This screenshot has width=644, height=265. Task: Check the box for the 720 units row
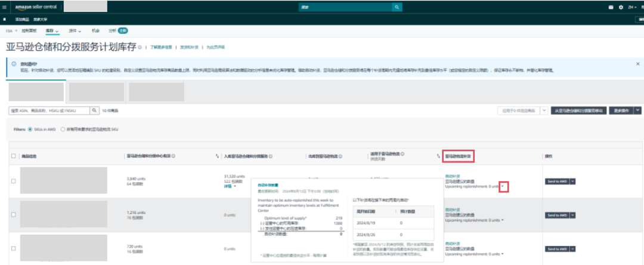click(x=14, y=248)
